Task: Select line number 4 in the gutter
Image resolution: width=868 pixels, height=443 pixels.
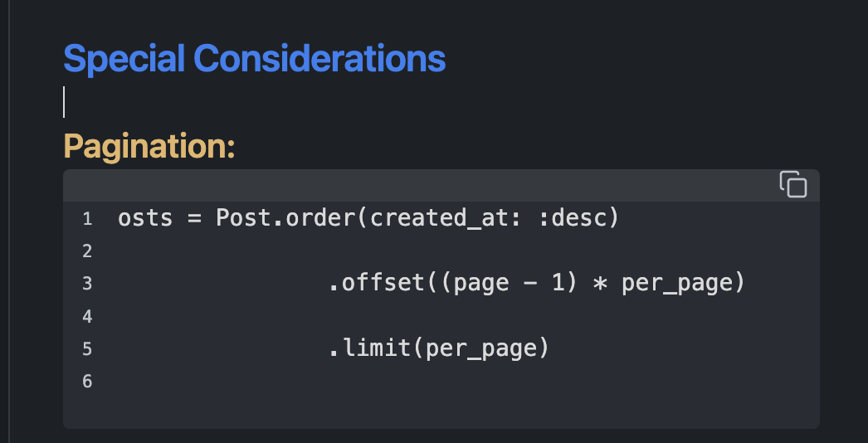Action: coord(87,316)
